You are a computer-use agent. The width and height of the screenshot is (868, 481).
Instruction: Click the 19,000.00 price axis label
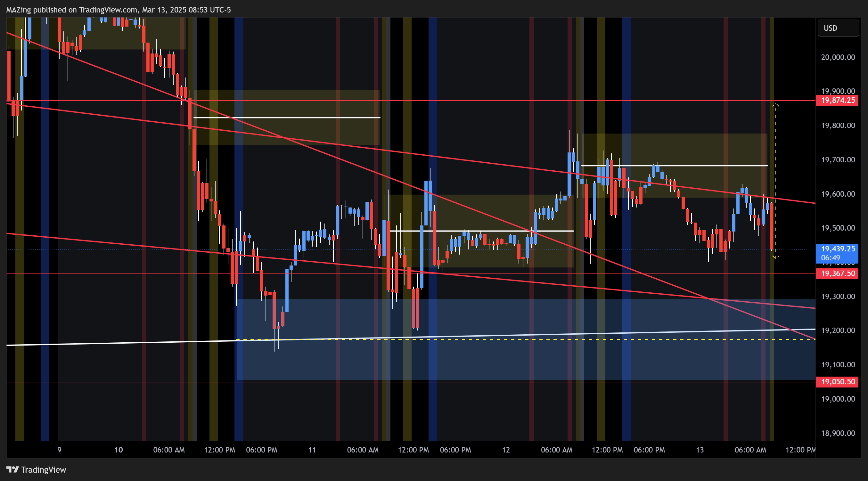coord(838,399)
